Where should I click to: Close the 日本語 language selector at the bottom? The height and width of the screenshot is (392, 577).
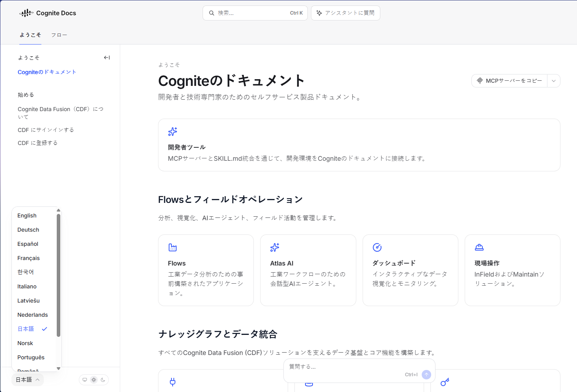tap(28, 380)
